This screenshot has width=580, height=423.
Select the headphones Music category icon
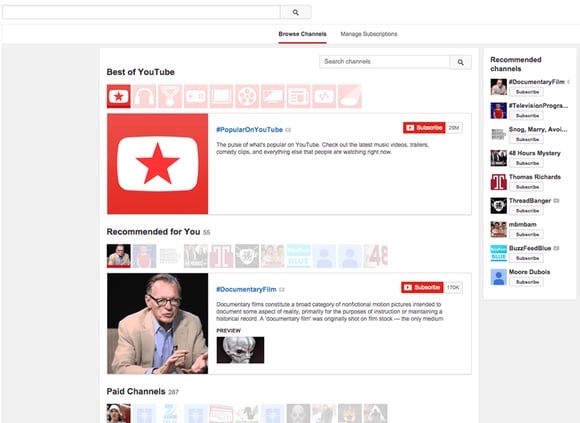(x=144, y=96)
